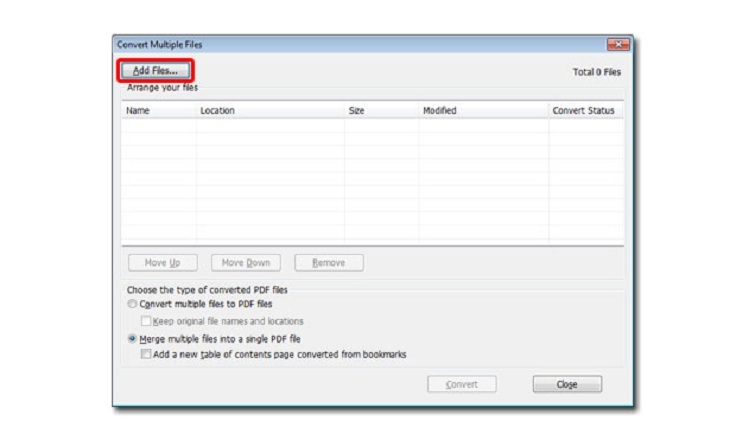
Task: Click the Convert button
Action: coord(461,385)
